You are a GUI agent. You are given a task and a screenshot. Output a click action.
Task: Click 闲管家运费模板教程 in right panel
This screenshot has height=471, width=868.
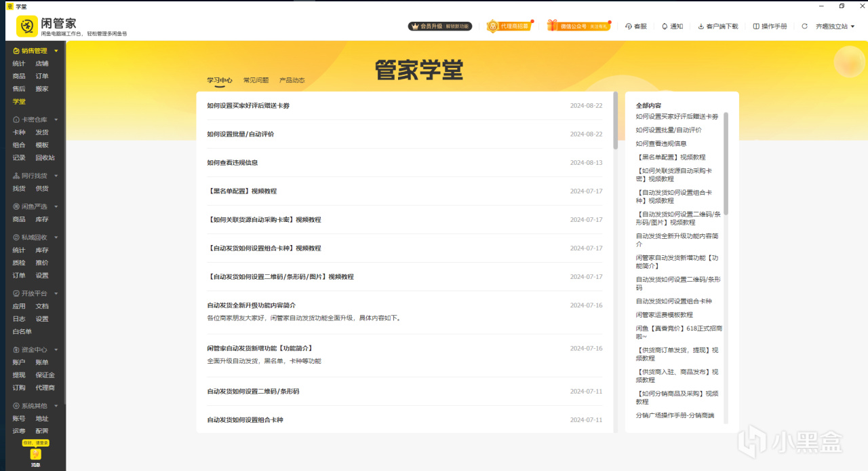pyautogui.click(x=665, y=315)
